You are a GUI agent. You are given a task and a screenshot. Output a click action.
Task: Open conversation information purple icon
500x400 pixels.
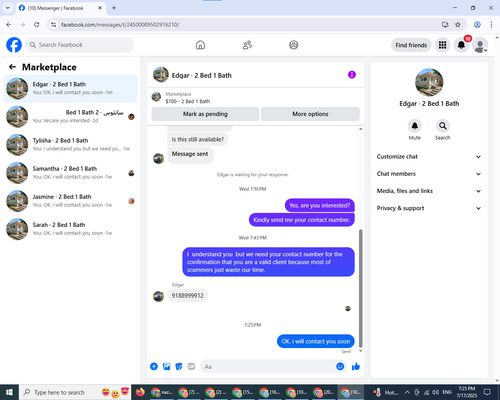click(x=352, y=75)
